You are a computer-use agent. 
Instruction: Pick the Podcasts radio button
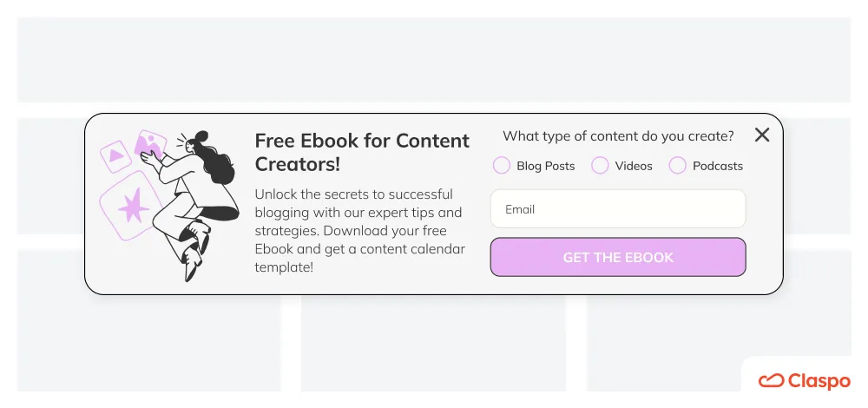coord(678,165)
